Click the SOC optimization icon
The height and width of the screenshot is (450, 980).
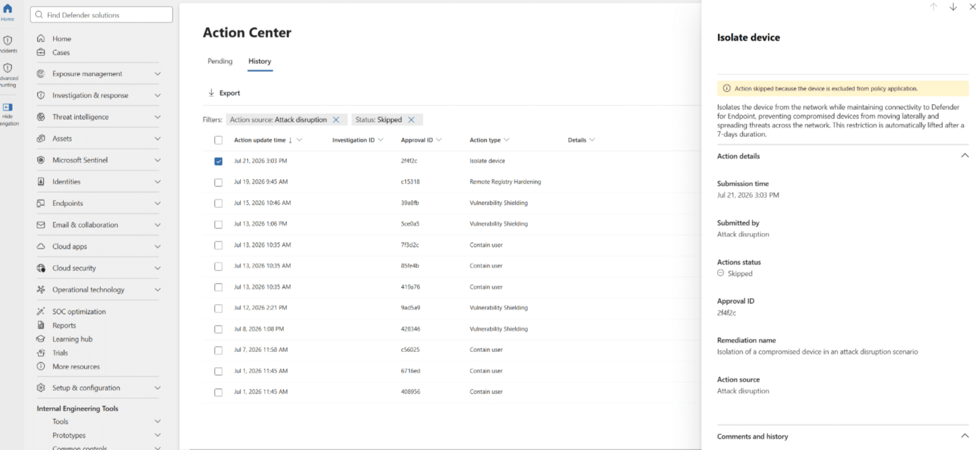click(41, 312)
